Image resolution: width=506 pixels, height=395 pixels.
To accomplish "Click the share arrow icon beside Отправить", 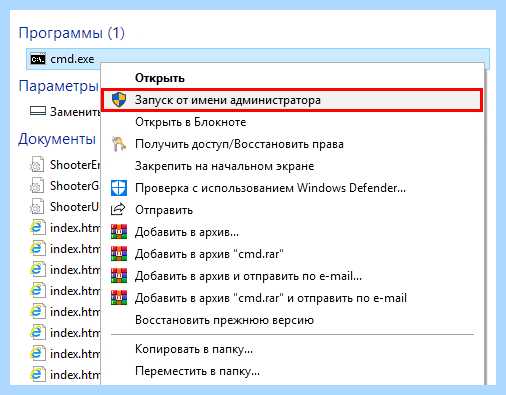I will [x=118, y=209].
